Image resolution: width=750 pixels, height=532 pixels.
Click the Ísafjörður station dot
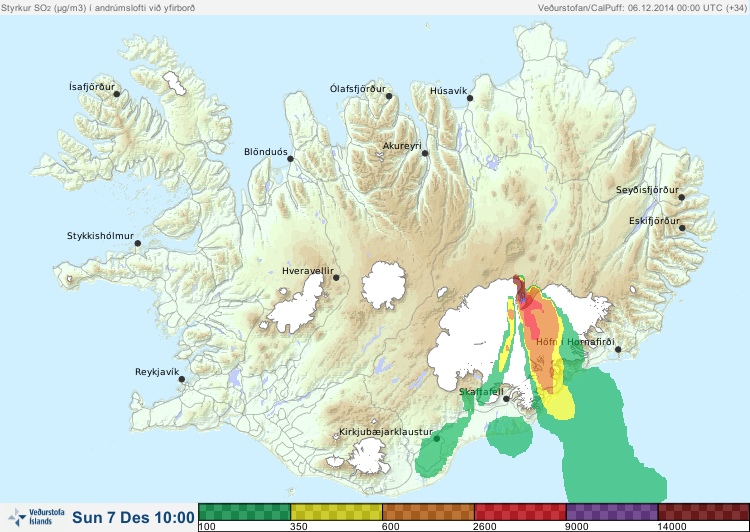[116, 94]
